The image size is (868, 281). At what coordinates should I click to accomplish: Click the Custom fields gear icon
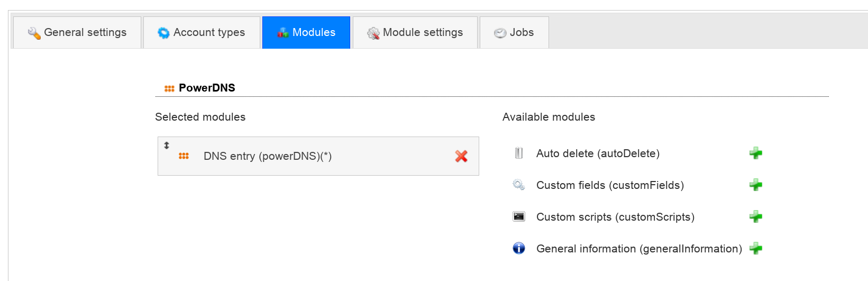click(519, 185)
